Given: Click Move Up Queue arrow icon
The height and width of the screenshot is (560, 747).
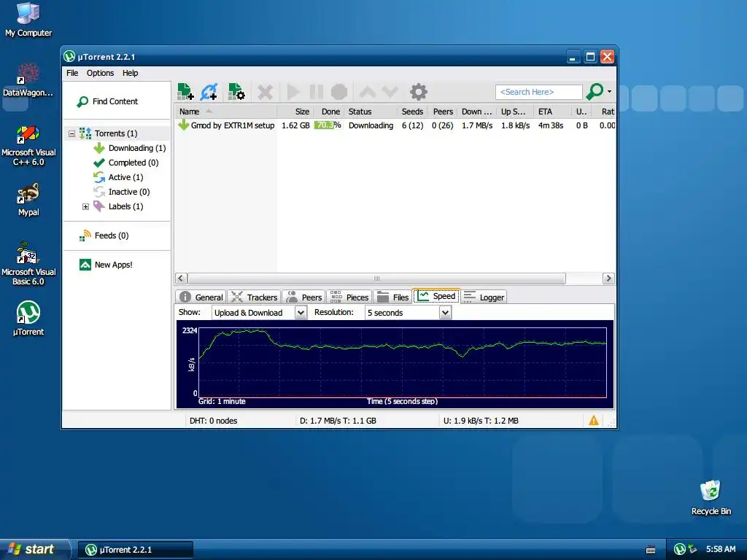Looking at the screenshot, I should click(368, 92).
